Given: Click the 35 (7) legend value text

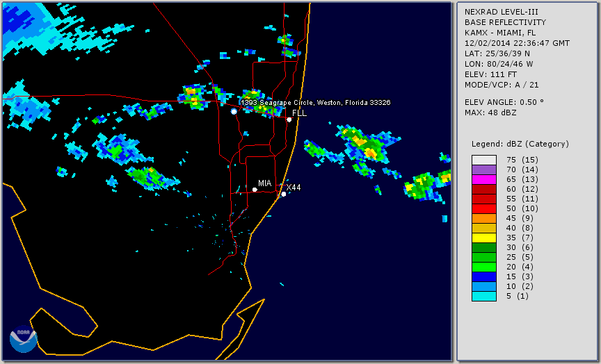Looking at the screenshot, I should tap(520, 238).
